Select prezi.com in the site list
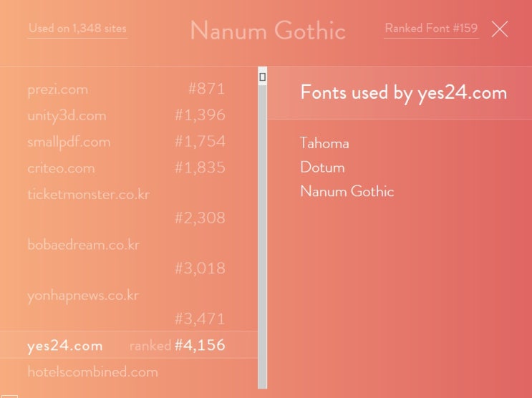532x398 pixels. (x=58, y=89)
